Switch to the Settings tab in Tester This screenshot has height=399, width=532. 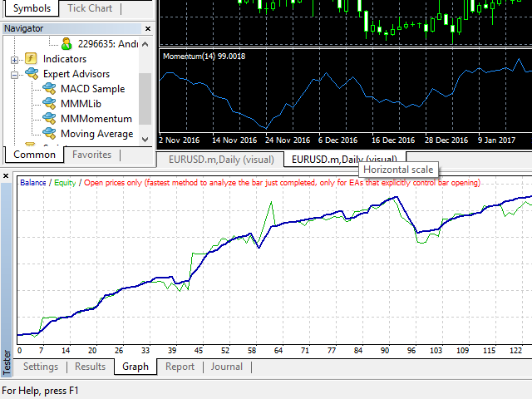[x=41, y=367]
